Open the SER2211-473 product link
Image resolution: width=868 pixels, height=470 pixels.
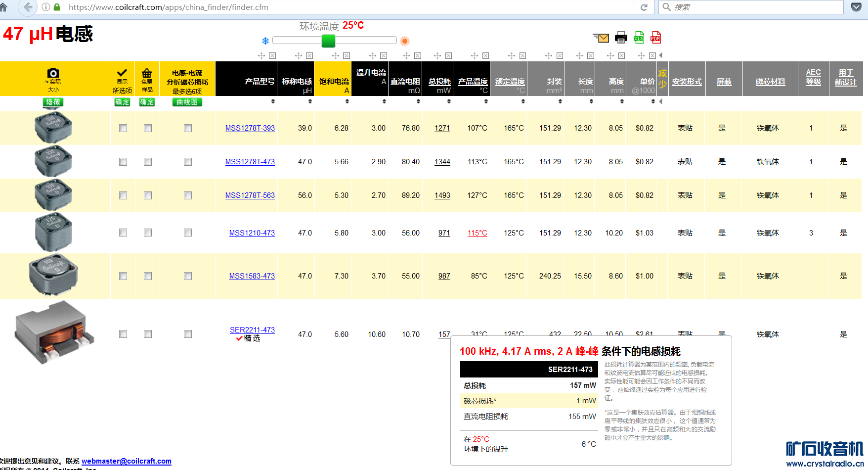(x=252, y=330)
